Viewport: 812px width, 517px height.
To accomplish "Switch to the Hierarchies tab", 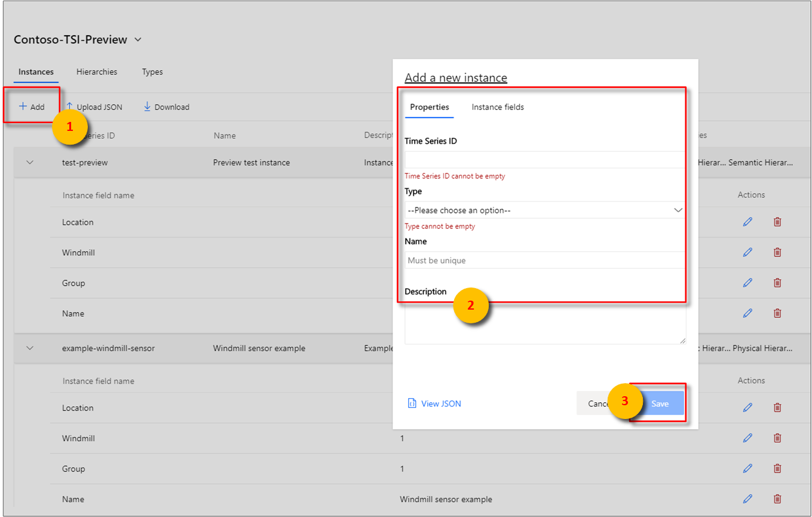I will click(x=96, y=72).
